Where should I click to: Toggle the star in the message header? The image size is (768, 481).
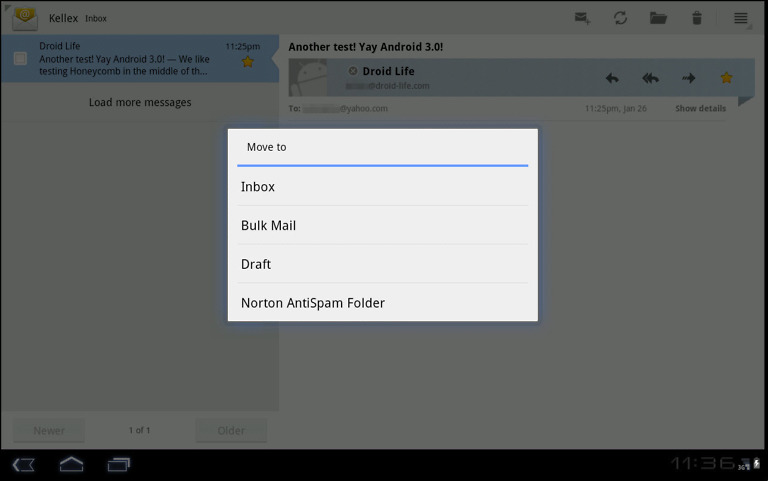[x=726, y=77]
